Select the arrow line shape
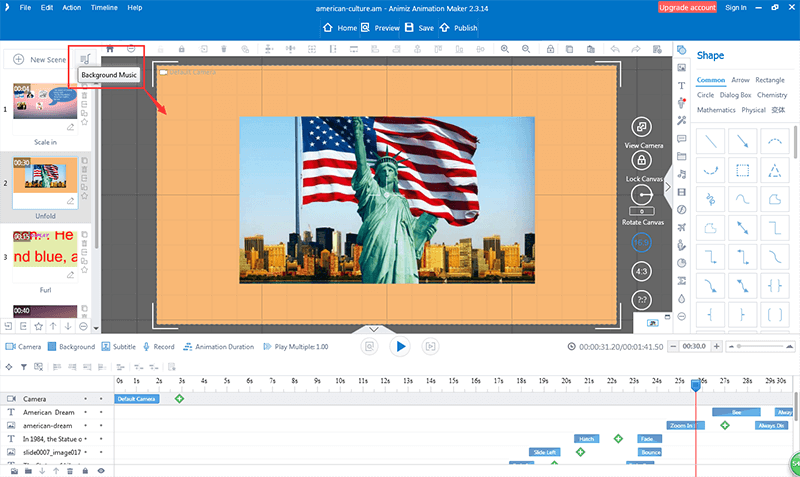Viewport: 800px width, 477px height. click(x=742, y=140)
